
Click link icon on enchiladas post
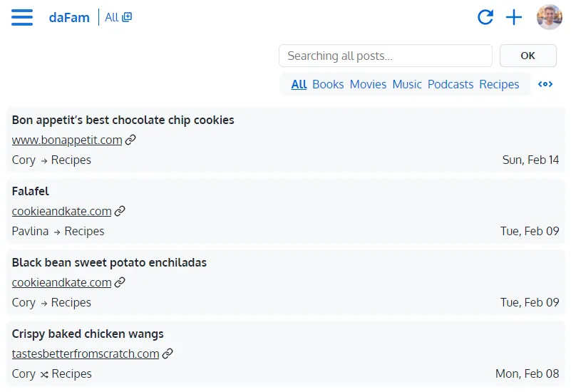pyautogui.click(x=120, y=282)
